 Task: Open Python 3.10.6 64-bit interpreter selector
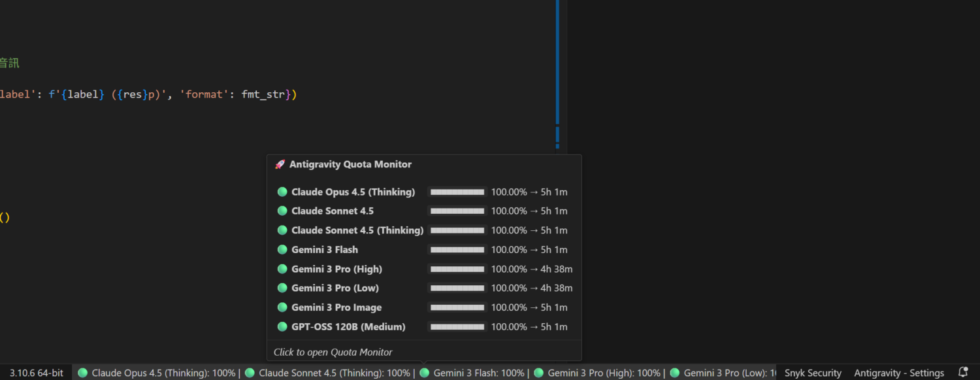tap(37, 373)
